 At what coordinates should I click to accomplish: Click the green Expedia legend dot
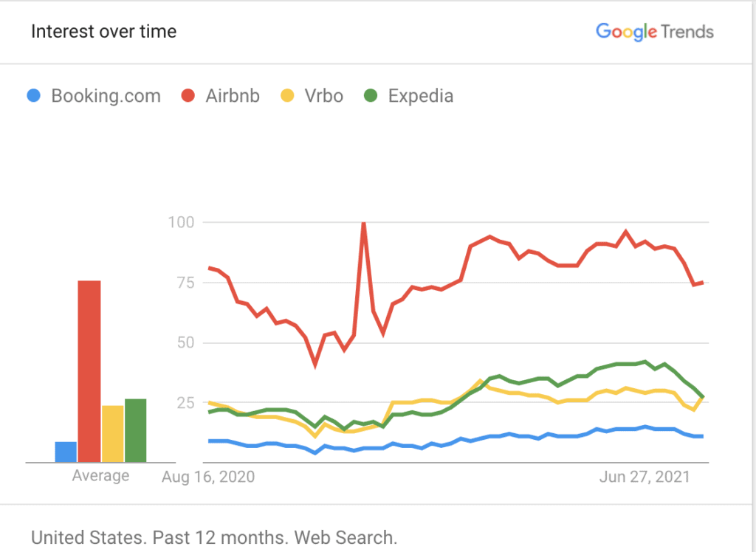coord(371,95)
